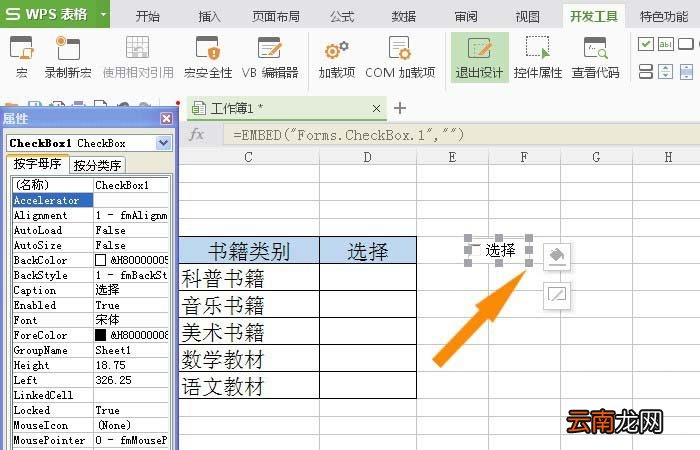Click the Font value 宋体
This screenshot has width=700, height=450.
(131, 320)
